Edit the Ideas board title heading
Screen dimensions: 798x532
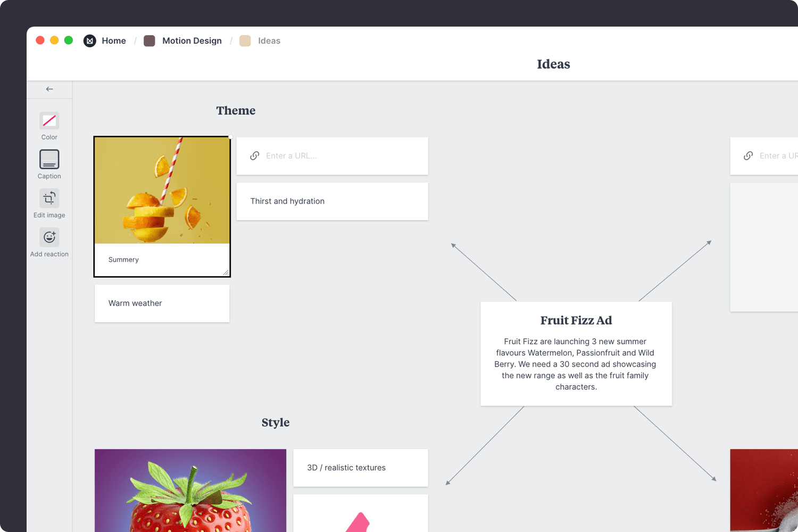(x=553, y=64)
